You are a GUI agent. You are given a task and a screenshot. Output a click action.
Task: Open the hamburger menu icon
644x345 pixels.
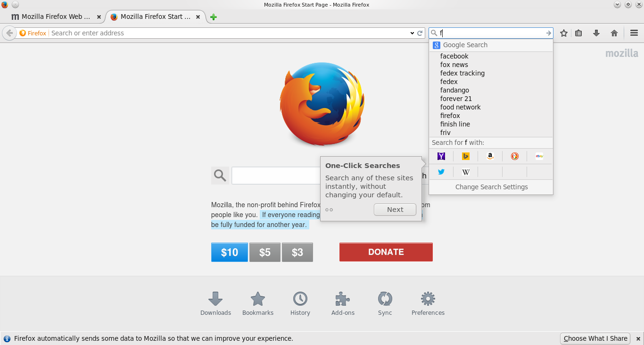tap(634, 33)
